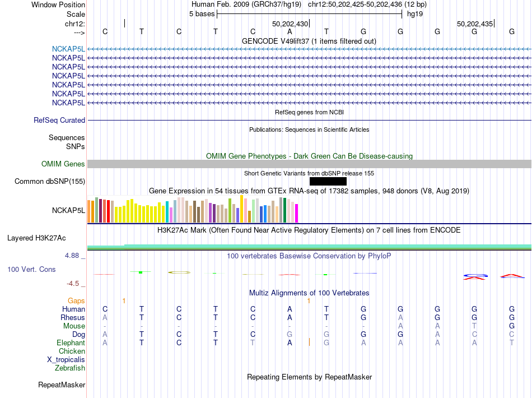Click the H3K27Ac Mark track title
This screenshot has width=532, height=398.
(x=309, y=230)
